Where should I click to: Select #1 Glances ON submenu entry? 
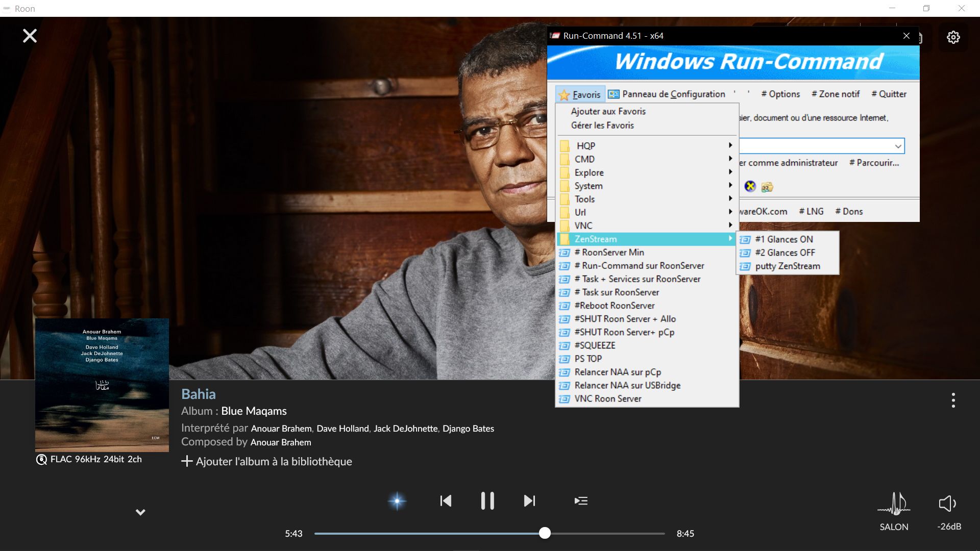(783, 239)
